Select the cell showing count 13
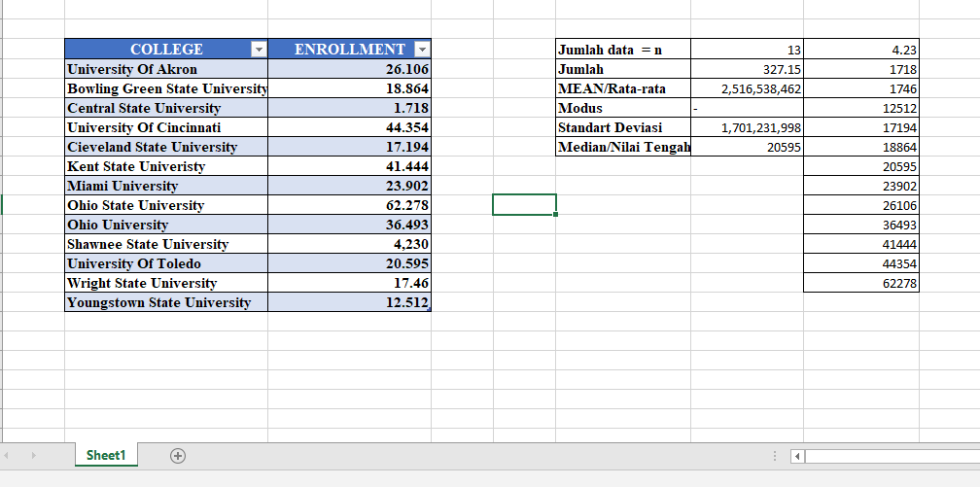 coord(747,49)
